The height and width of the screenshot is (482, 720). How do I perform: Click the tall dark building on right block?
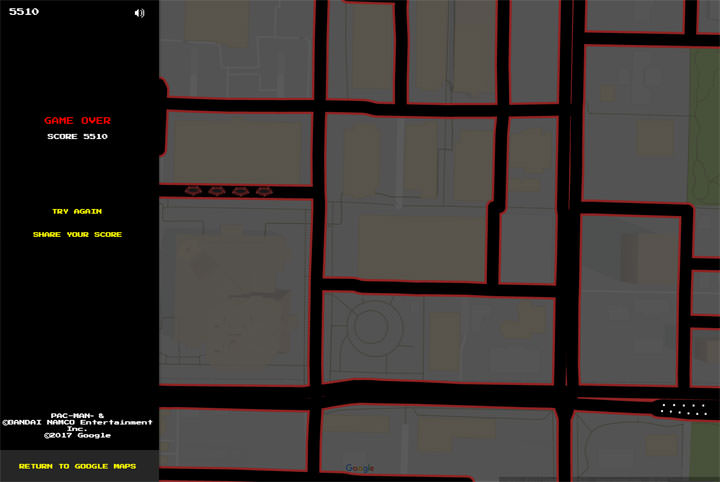pyautogui.click(x=629, y=257)
